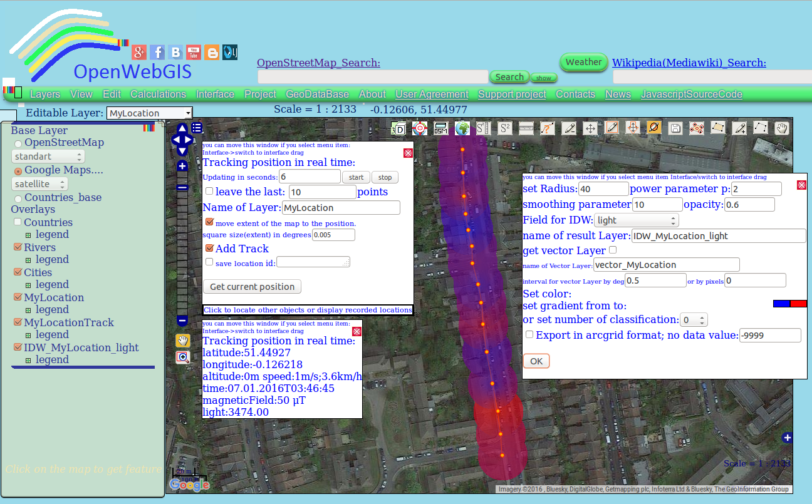
Task: Select the S² area measure tool
Action: click(x=505, y=128)
